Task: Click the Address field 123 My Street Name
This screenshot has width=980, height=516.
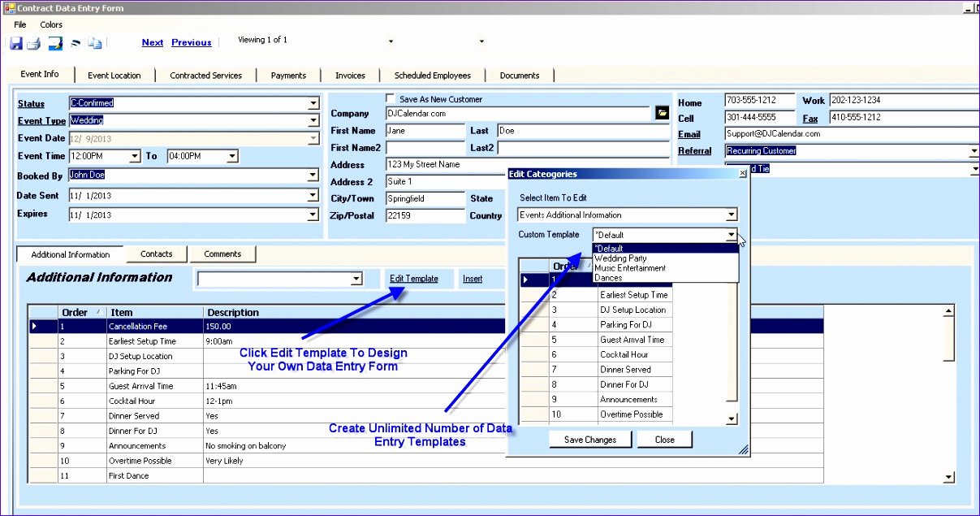Action: click(447, 165)
